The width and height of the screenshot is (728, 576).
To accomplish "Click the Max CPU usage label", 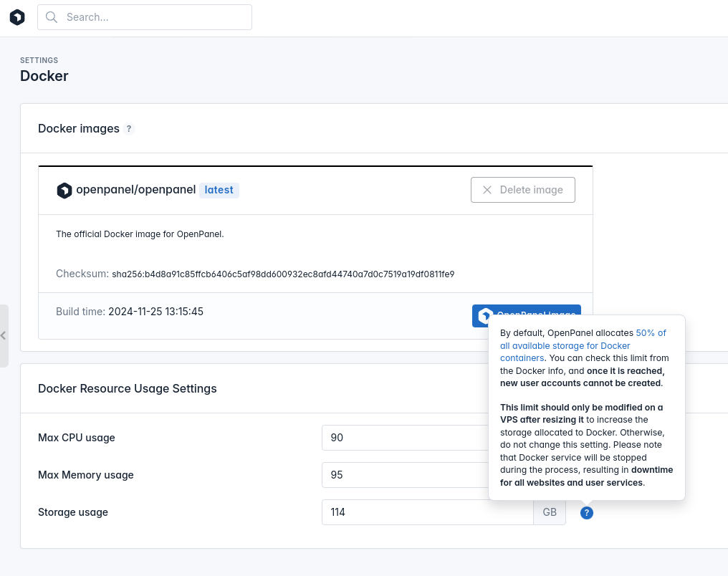I will pos(77,438).
